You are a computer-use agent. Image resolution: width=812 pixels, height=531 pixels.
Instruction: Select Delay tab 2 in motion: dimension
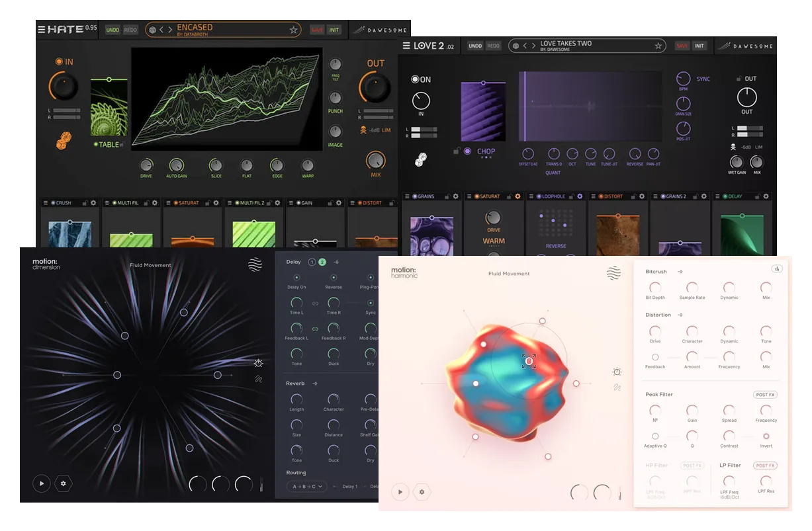(322, 263)
